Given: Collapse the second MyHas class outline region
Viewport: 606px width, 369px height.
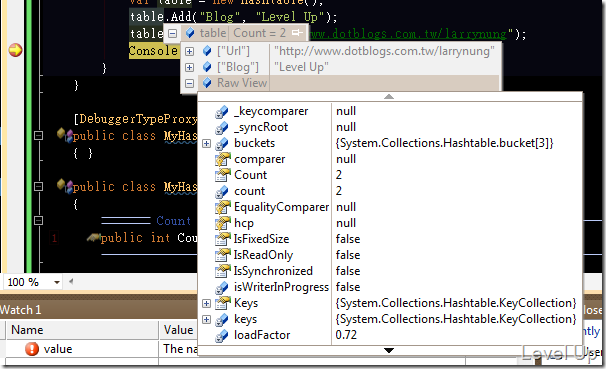Looking at the screenshot, I should point(38,187).
